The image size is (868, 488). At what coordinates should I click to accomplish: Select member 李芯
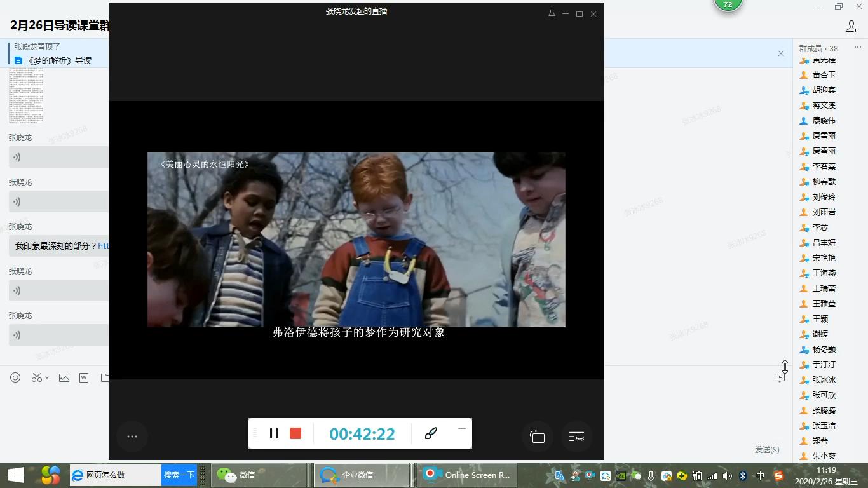[x=820, y=227]
